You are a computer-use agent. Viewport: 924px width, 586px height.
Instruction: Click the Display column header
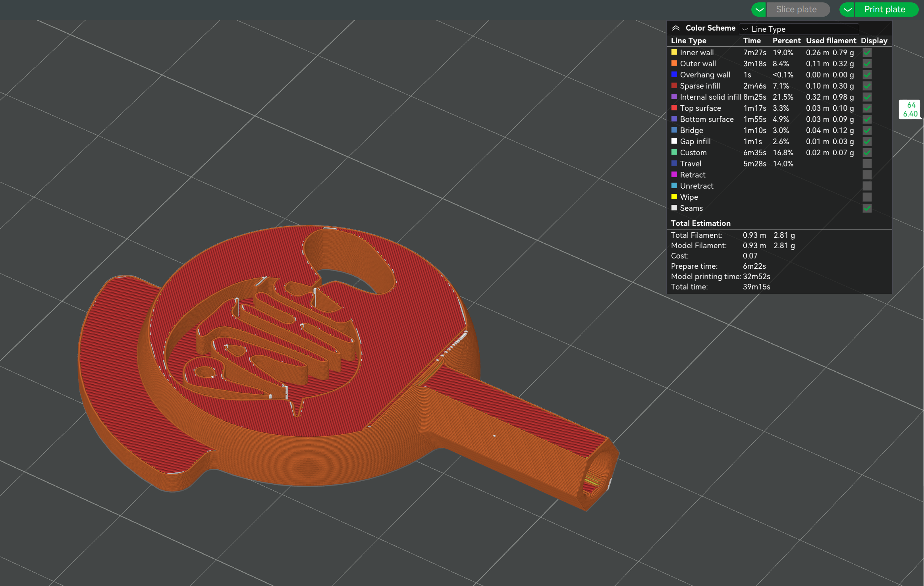tap(874, 40)
